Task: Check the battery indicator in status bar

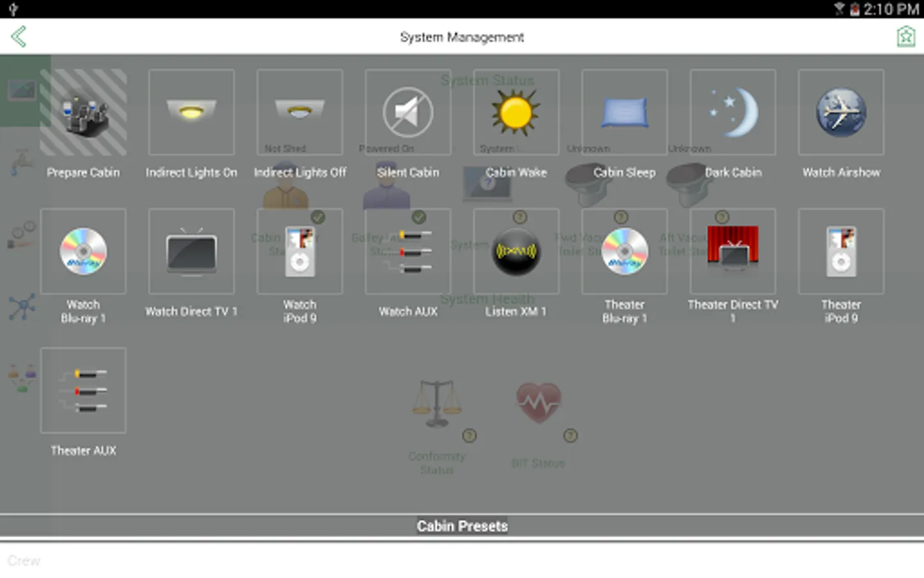Action: click(x=855, y=9)
